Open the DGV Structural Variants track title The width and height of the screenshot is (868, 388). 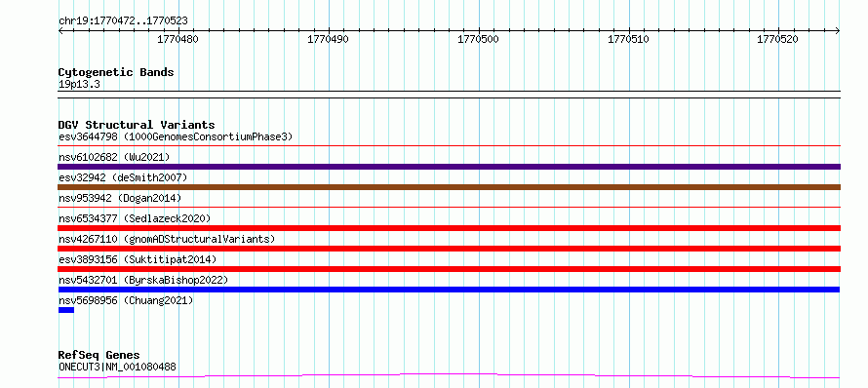pyautogui.click(x=137, y=125)
